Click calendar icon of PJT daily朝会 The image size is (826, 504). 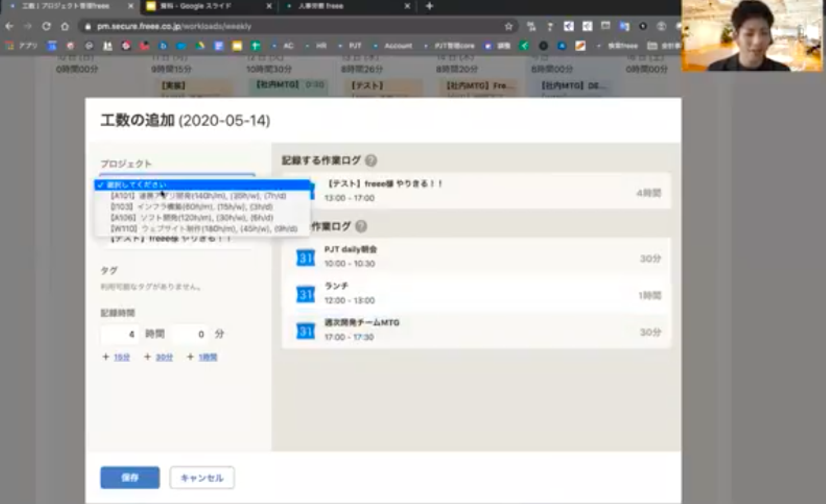tap(305, 257)
